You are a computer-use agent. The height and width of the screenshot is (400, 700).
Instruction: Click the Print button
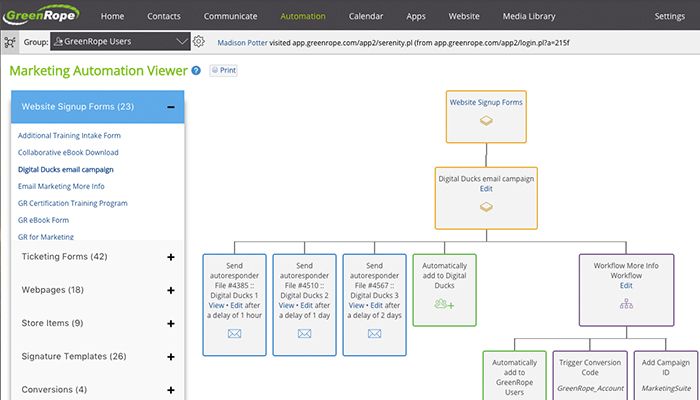pos(223,71)
